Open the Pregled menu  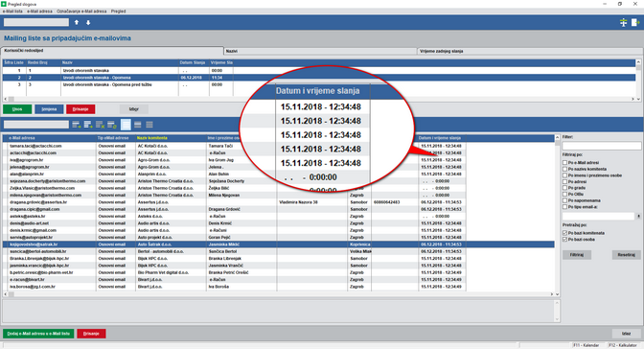pyautogui.click(x=118, y=12)
